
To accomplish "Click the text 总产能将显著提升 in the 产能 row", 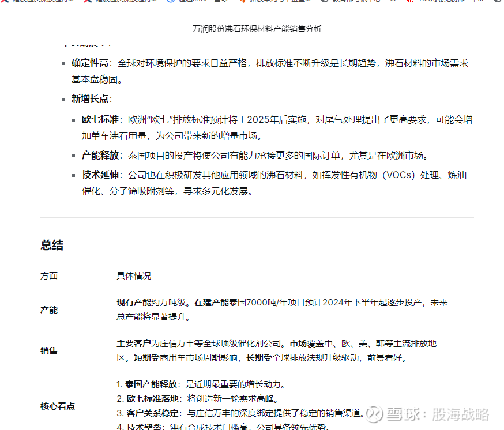I will point(151,317).
